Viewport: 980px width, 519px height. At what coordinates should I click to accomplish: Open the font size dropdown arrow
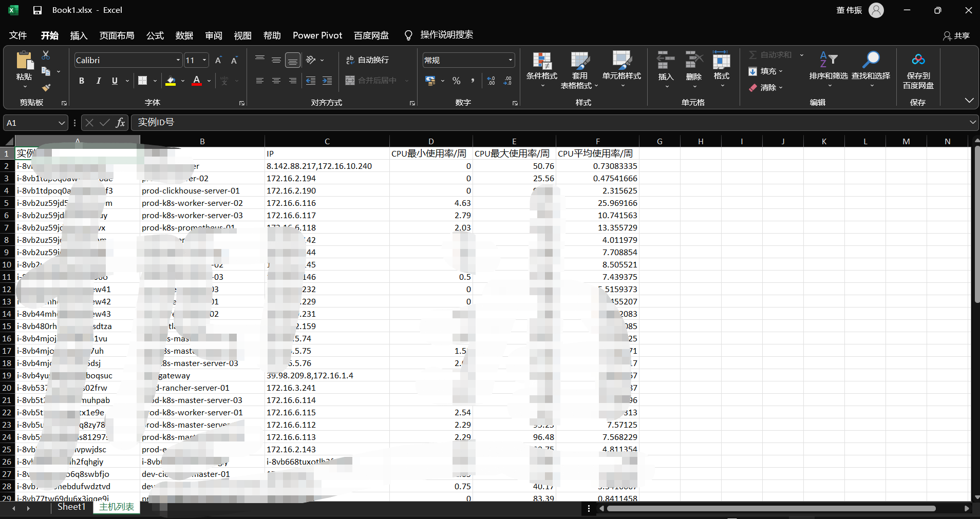[x=204, y=60]
